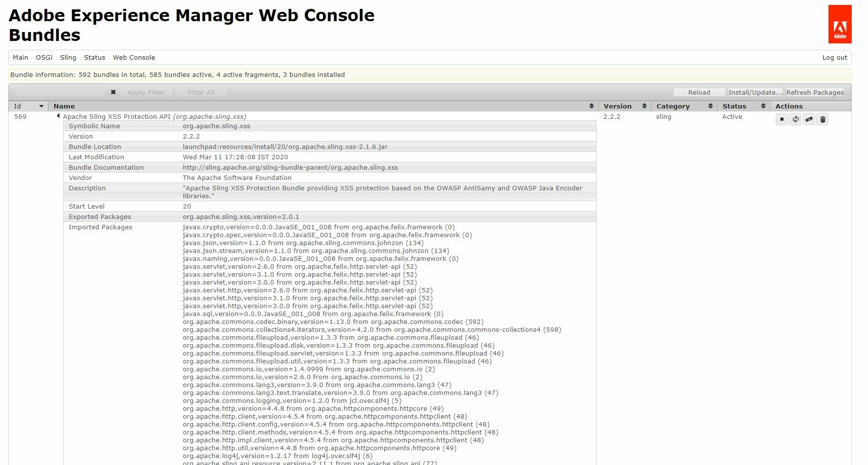
Task: Sort by Name column sort arrows
Action: click(x=591, y=106)
